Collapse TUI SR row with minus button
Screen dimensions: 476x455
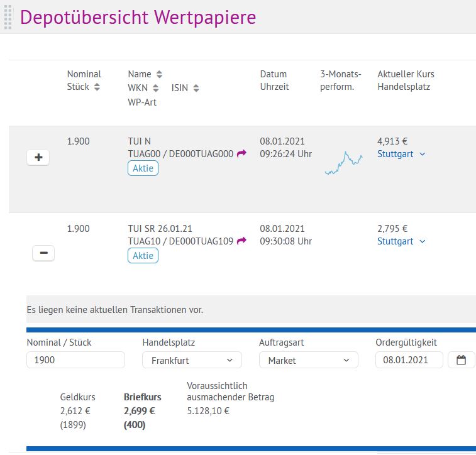pyautogui.click(x=43, y=253)
